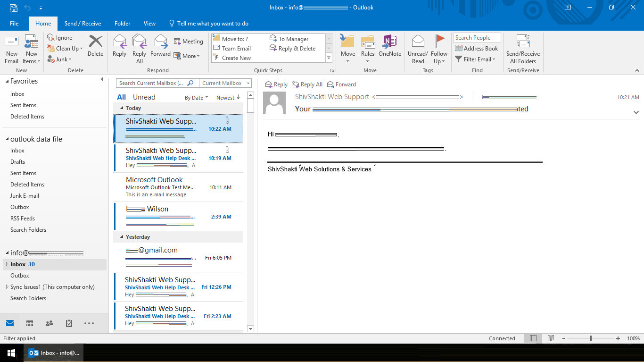Open Follow Up flag menu
The width and height of the screenshot is (644, 362).
click(439, 49)
